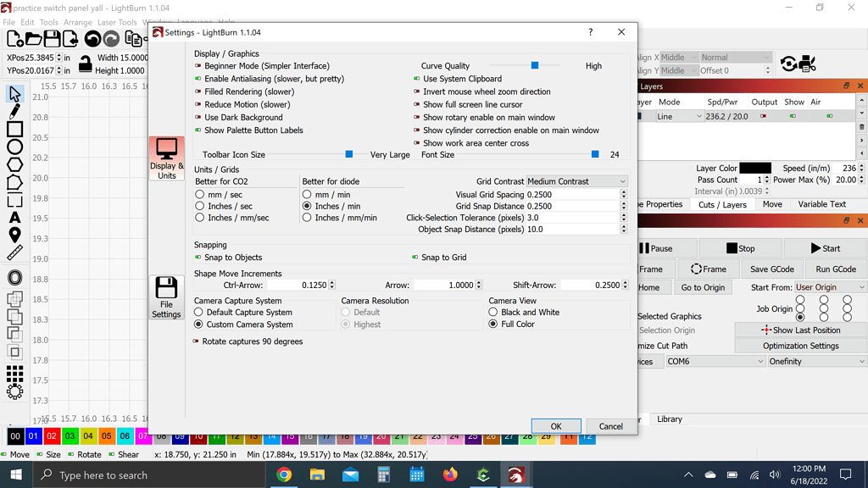Click Show Last Position button
The height and width of the screenshot is (488, 868).
click(800, 330)
